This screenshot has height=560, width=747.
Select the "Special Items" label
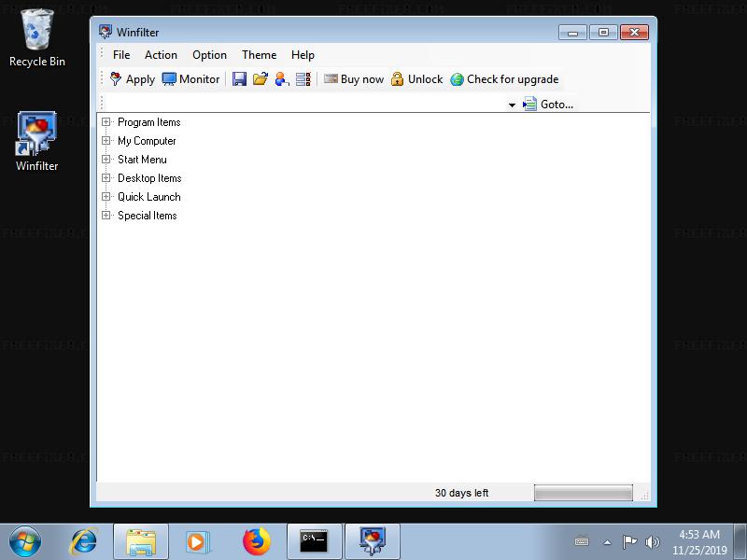click(148, 216)
